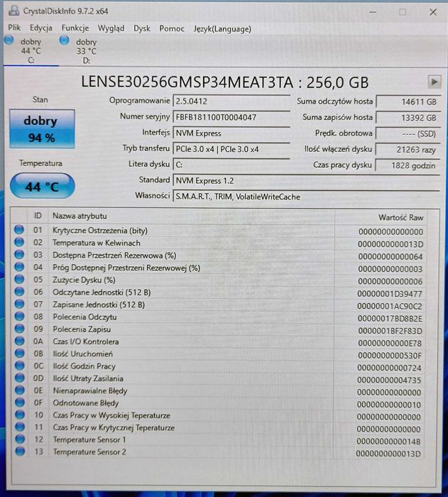
Task: Open the Język(Language) menu
Action: [222, 29]
